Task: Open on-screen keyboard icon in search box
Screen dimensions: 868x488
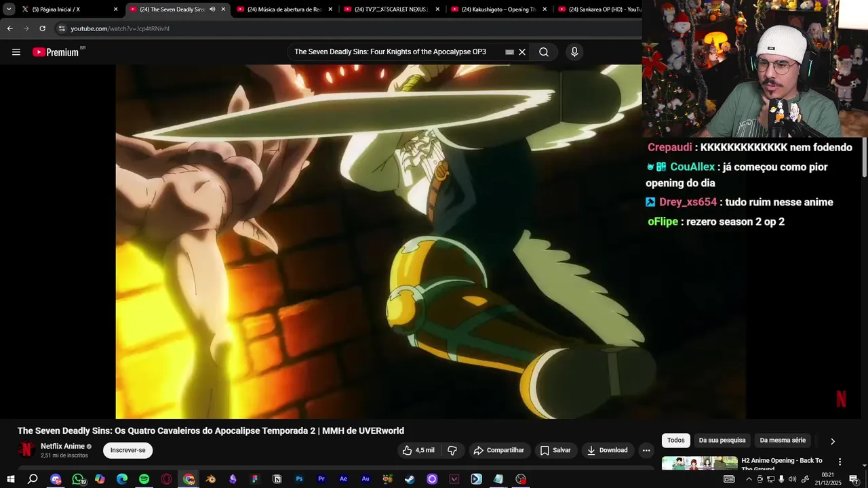Action: click(x=509, y=52)
